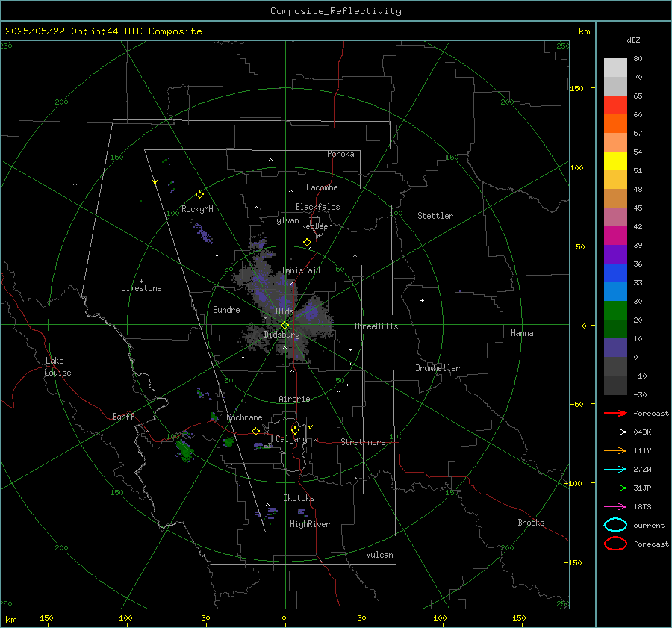Click the cyan current ellipse legend icon
The image size is (672, 628).
(615, 525)
